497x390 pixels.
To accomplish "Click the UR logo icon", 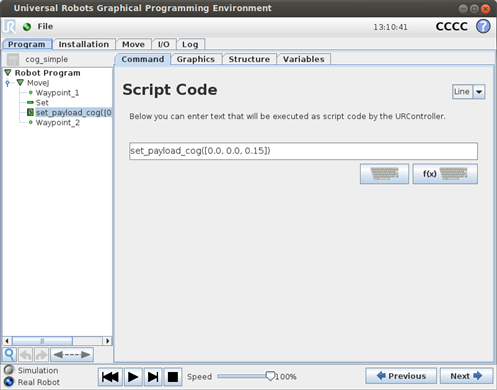I will pos(9,26).
